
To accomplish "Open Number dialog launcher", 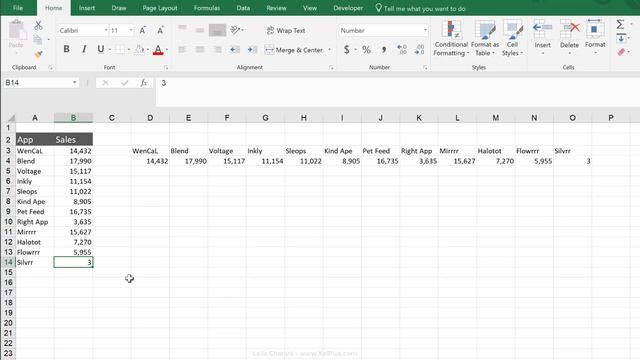I will (425, 68).
